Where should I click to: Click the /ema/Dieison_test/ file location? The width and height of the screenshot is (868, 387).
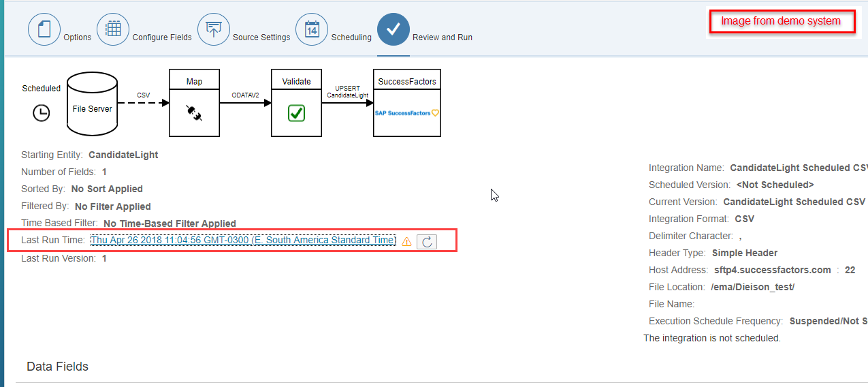click(x=753, y=287)
